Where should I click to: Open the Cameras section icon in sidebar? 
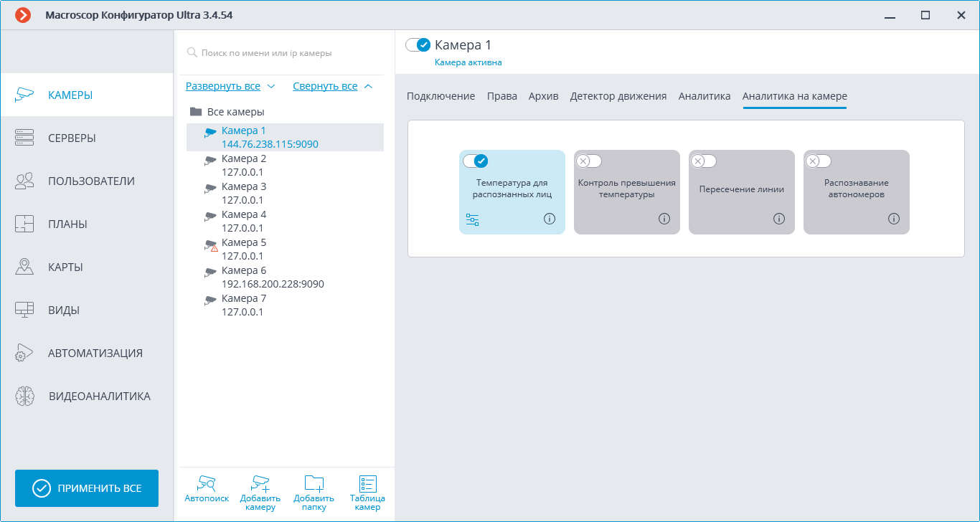(24, 95)
